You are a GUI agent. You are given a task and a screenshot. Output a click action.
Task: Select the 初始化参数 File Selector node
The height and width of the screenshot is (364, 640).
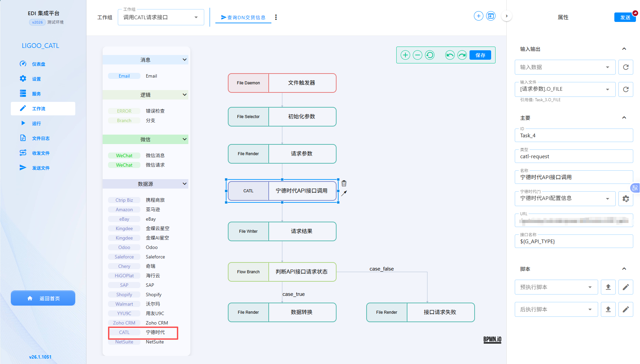(282, 117)
